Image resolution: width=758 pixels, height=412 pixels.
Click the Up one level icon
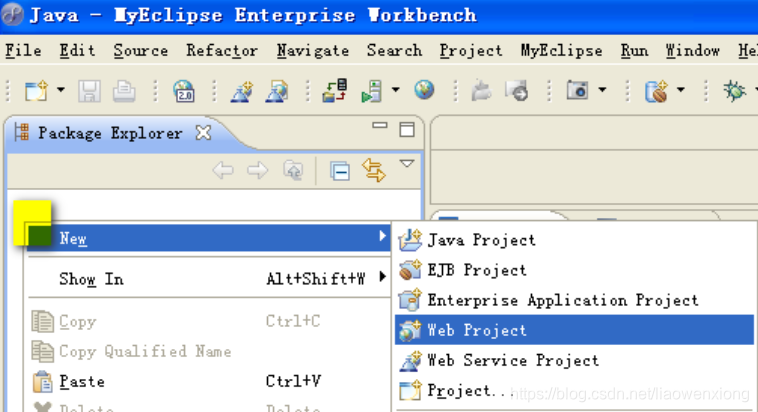pyautogui.click(x=293, y=171)
